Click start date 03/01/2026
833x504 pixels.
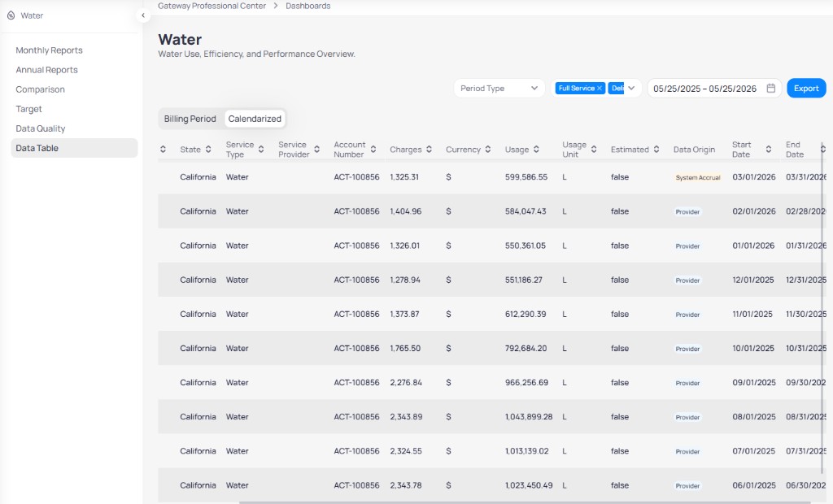tap(754, 177)
